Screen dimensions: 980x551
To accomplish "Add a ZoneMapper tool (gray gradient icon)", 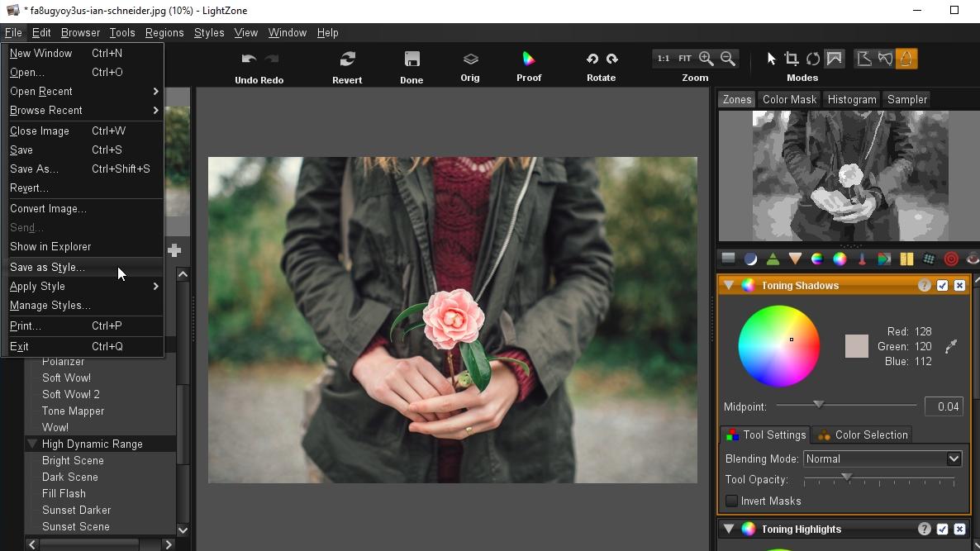I will tap(728, 258).
